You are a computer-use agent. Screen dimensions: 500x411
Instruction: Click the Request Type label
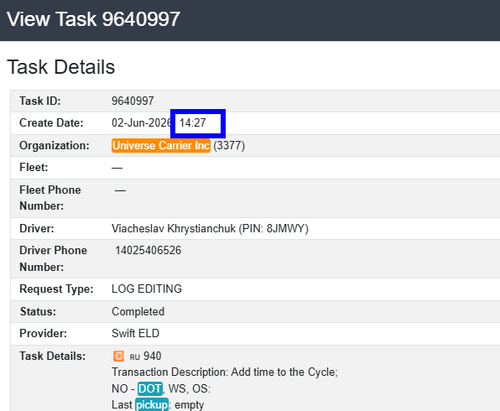56,289
